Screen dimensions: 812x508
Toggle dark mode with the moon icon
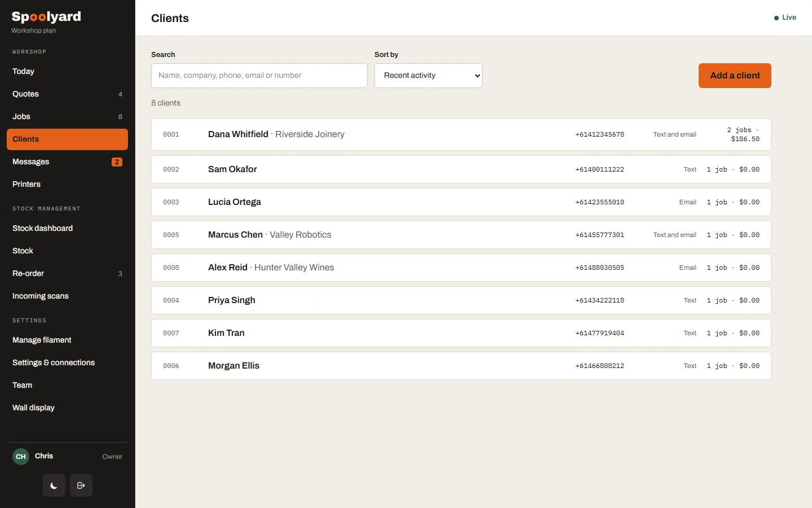pyautogui.click(x=54, y=485)
